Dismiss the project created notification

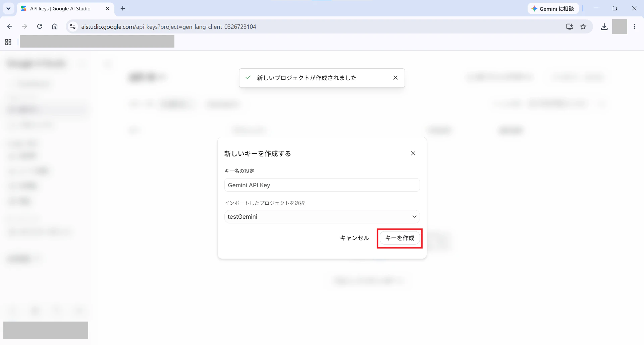pyautogui.click(x=395, y=78)
